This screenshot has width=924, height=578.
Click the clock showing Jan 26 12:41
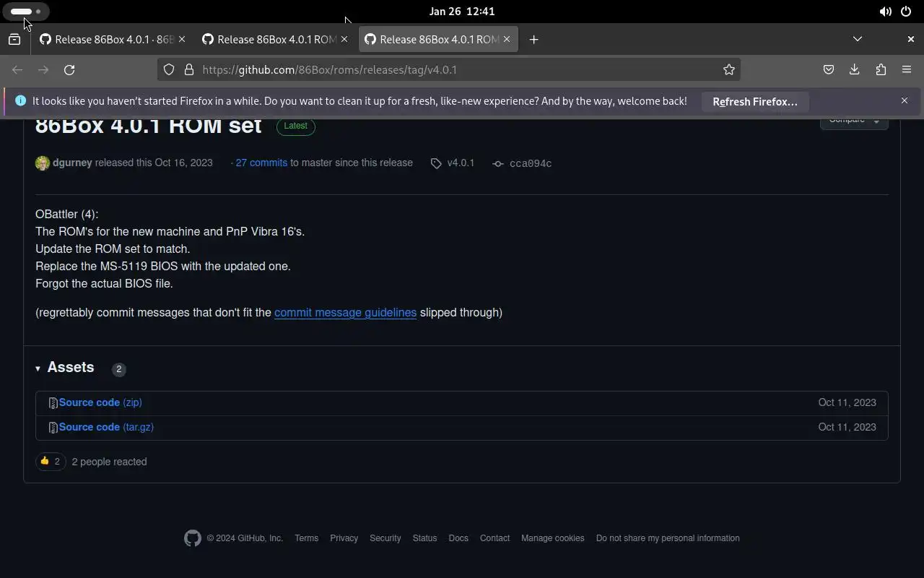point(462,12)
